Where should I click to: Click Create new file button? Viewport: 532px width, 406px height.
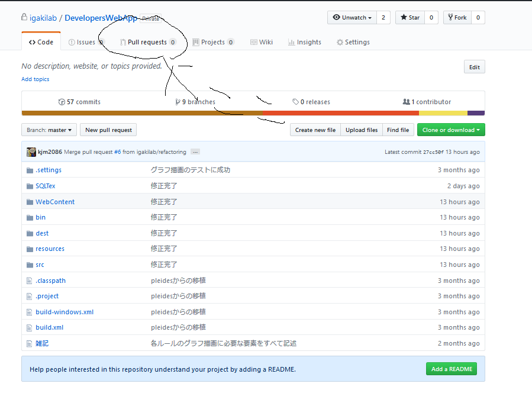tap(315, 130)
